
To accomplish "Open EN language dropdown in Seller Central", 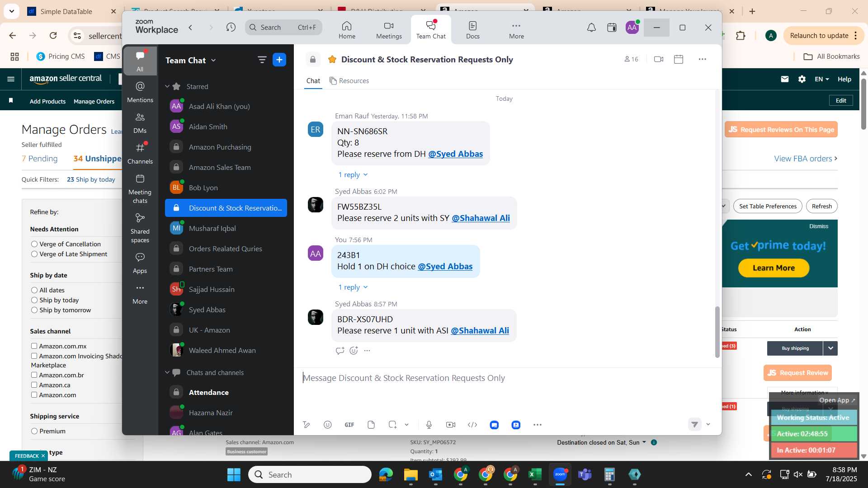I will (822, 79).
